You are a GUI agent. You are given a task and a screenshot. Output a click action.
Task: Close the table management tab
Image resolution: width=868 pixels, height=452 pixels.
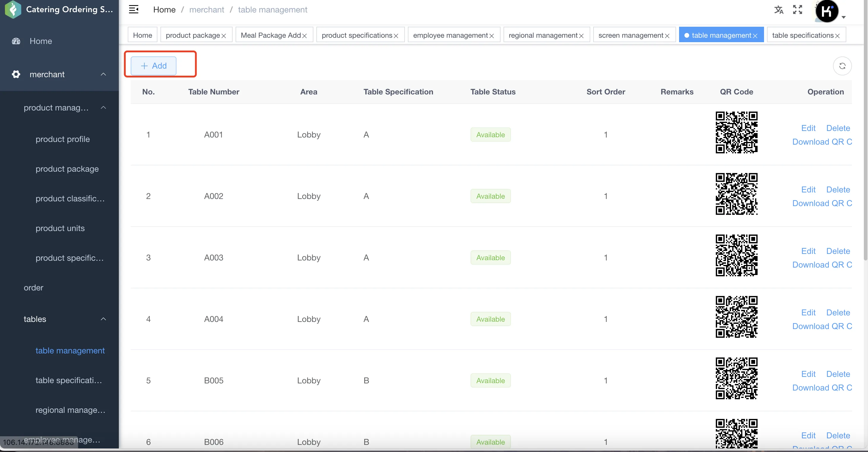coord(755,36)
